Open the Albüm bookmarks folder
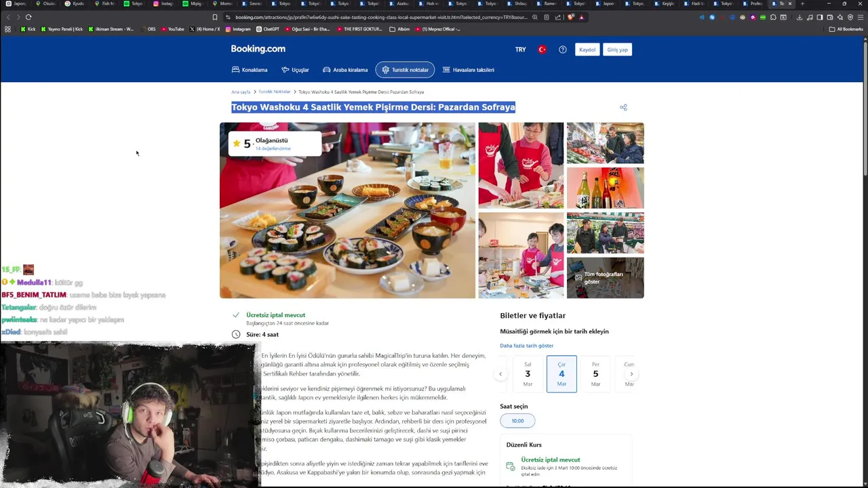Screen dimensions: 868x488 400,29
